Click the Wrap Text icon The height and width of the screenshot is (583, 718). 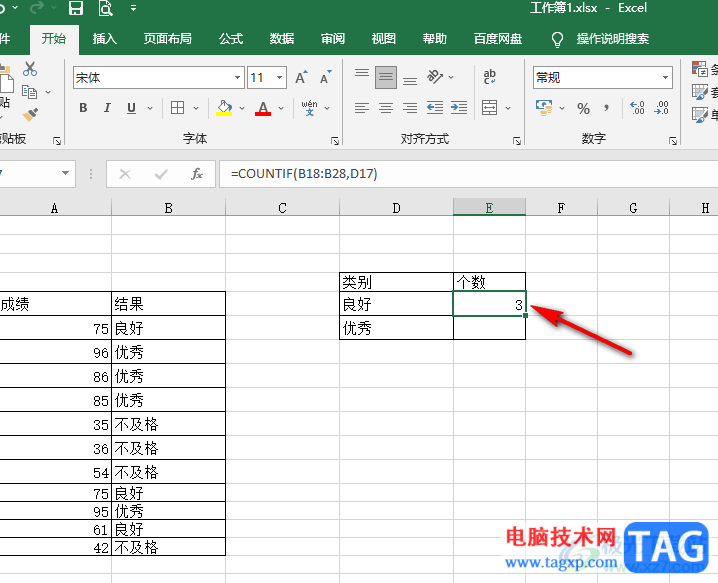point(490,77)
